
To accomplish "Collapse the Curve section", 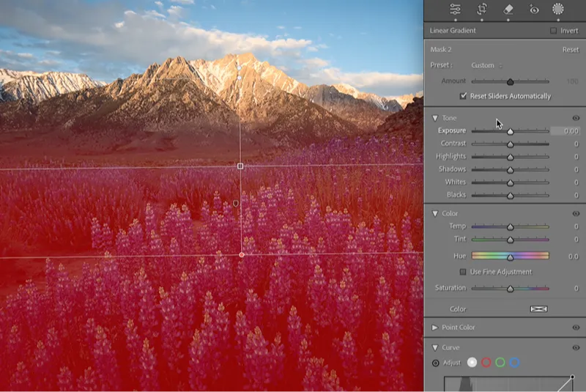I will click(x=435, y=347).
